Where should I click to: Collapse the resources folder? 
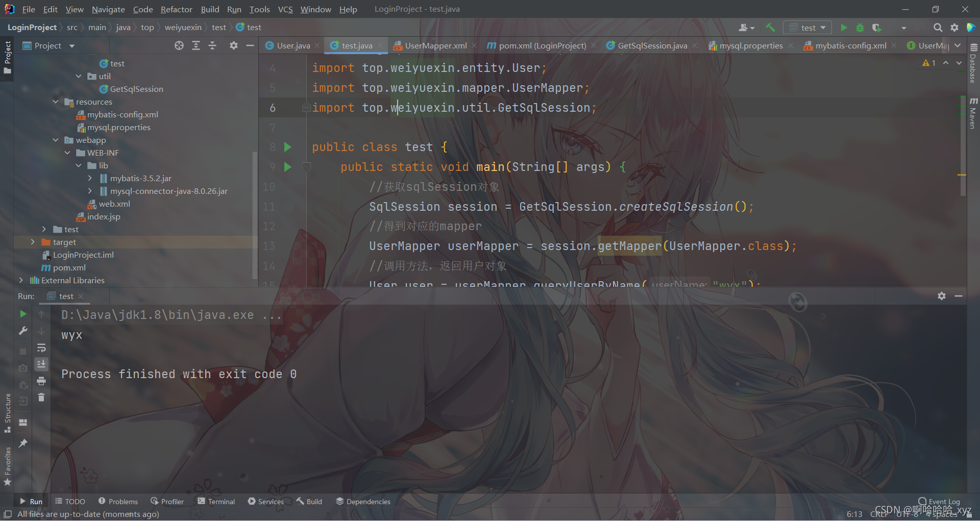(x=56, y=102)
